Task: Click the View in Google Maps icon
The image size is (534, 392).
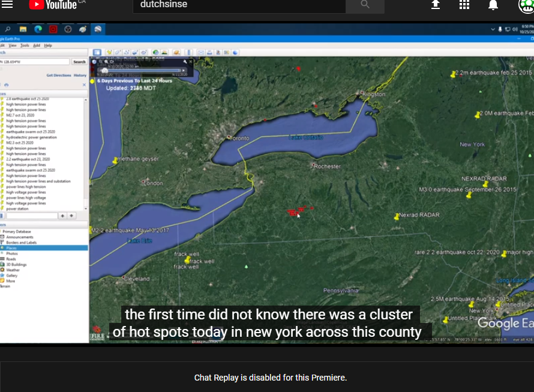Action: click(x=226, y=52)
